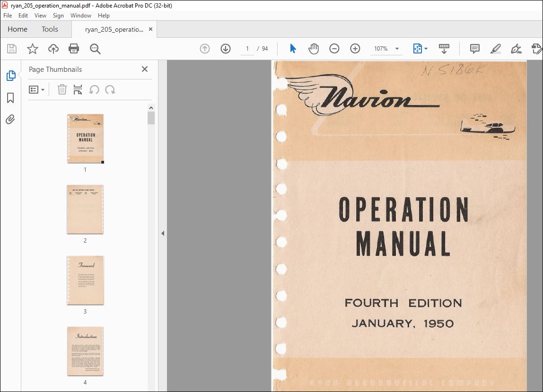Viewport: 543px width, 392px height.
Task: Toggle scrolling mode keyboard icon
Action: (444, 49)
